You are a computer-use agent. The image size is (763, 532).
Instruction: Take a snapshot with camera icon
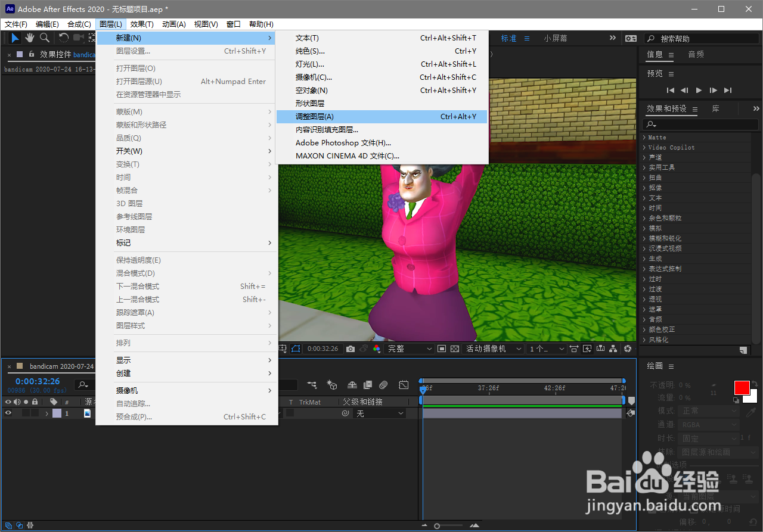tap(351, 349)
